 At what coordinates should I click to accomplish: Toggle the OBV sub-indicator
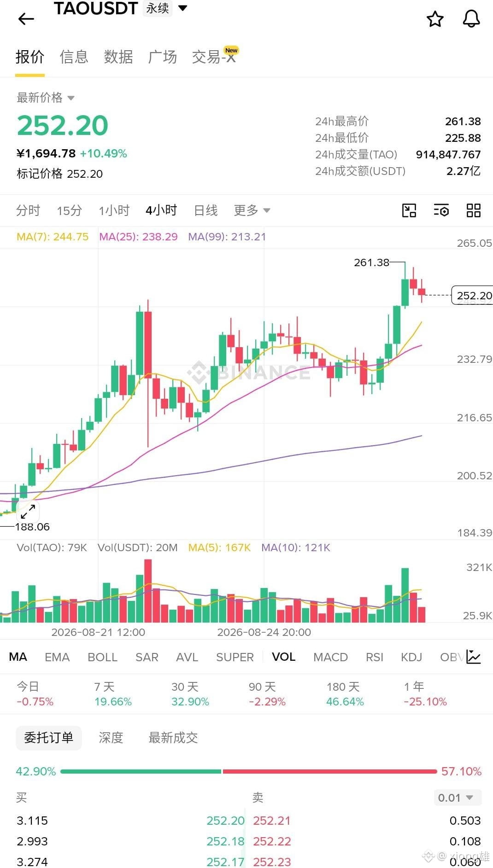click(x=452, y=657)
